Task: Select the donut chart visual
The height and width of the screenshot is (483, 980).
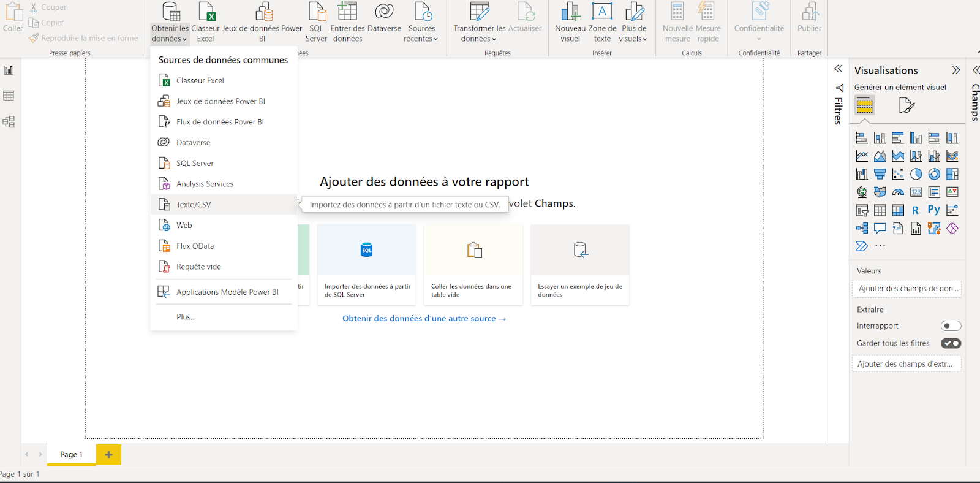Action: 934,174
